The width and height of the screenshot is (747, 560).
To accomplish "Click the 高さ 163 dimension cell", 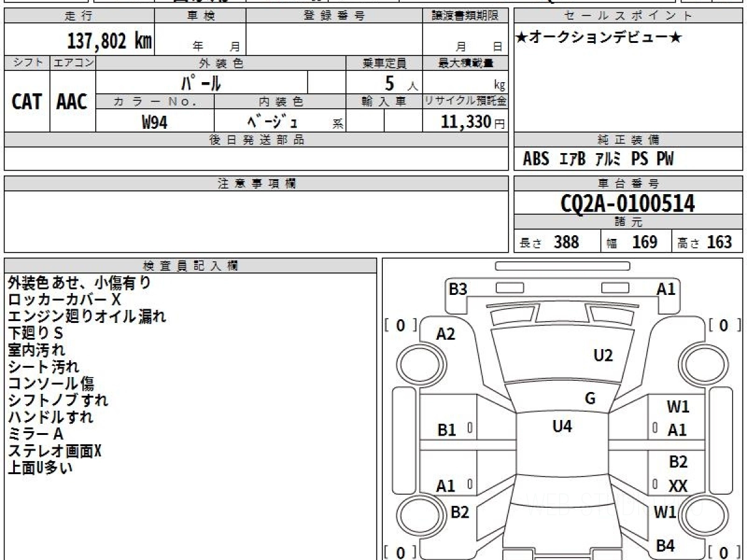I will pyautogui.click(x=708, y=242).
